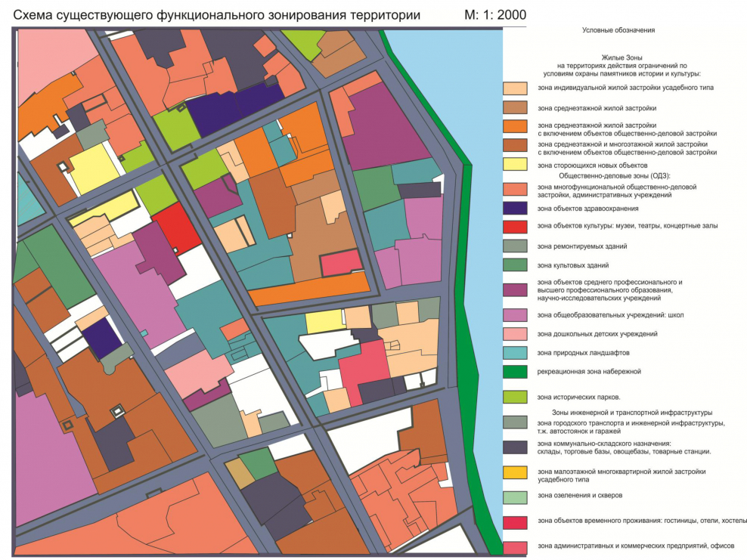Select the red culture objects legend swatch
747x560 pixels.
[515, 225]
